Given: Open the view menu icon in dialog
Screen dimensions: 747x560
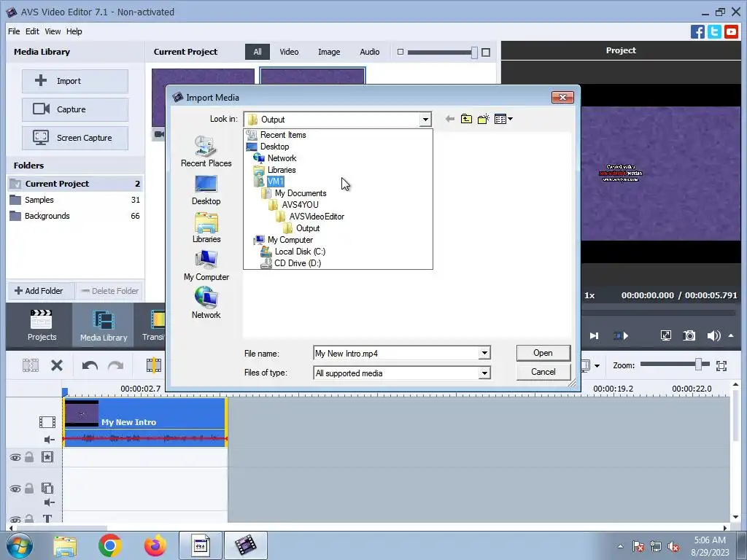Looking at the screenshot, I should coord(503,119).
